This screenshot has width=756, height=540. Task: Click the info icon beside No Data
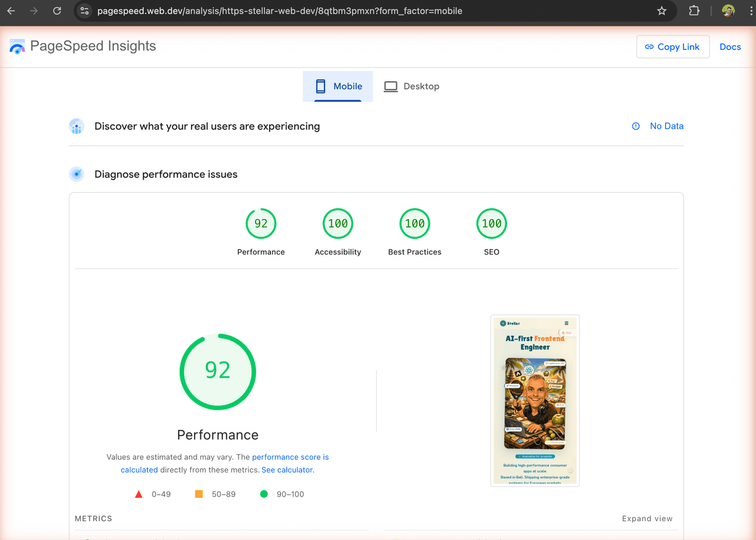point(636,126)
